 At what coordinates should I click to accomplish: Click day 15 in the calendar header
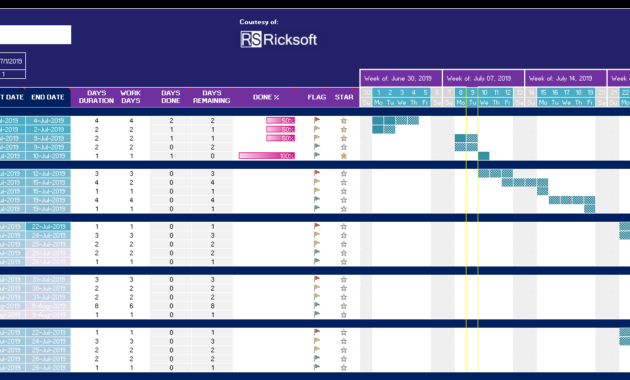tap(543, 92)
